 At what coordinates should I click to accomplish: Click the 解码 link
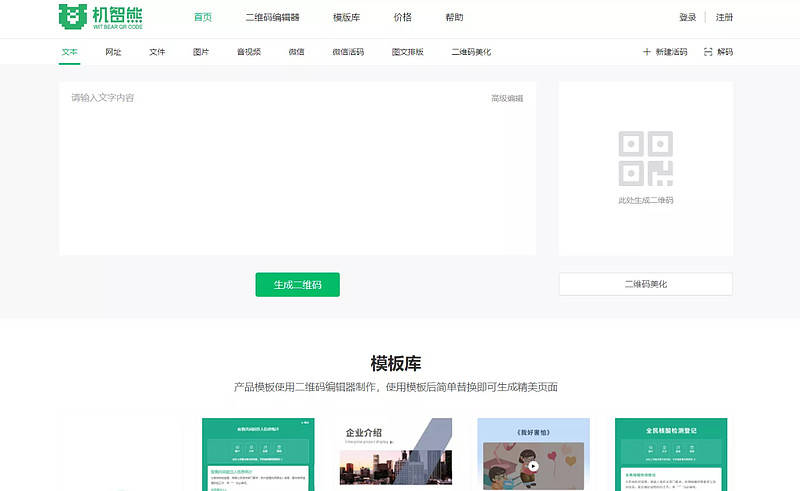coord(725,52)
